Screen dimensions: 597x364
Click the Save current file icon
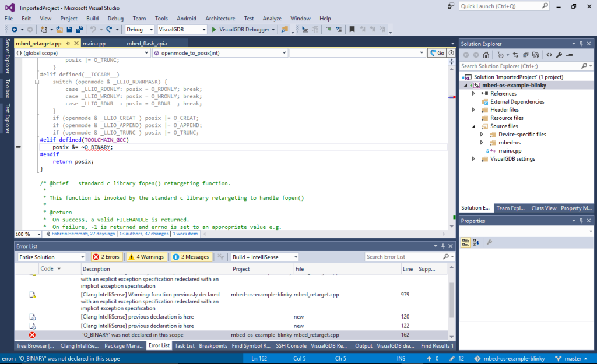[71, 29]
